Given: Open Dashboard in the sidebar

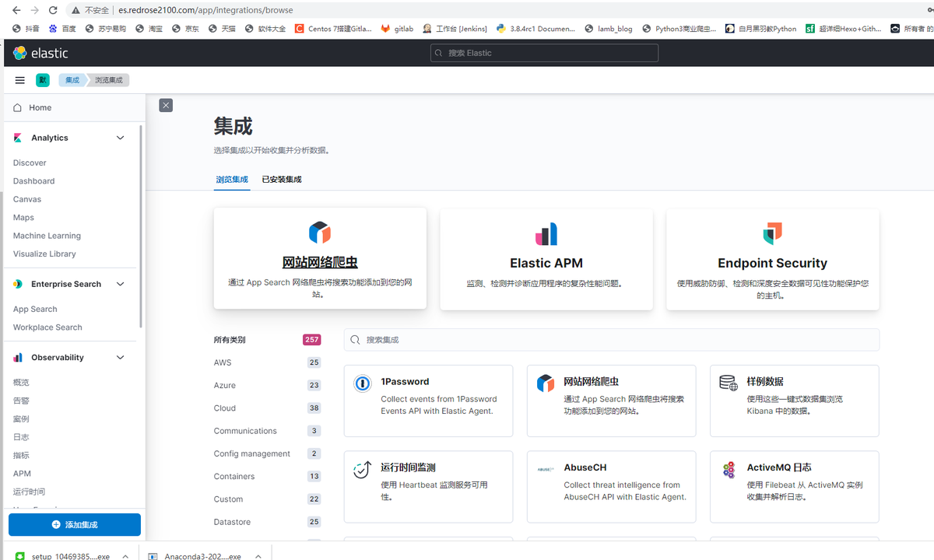Looking at the screenshot, I should [34, 181].
